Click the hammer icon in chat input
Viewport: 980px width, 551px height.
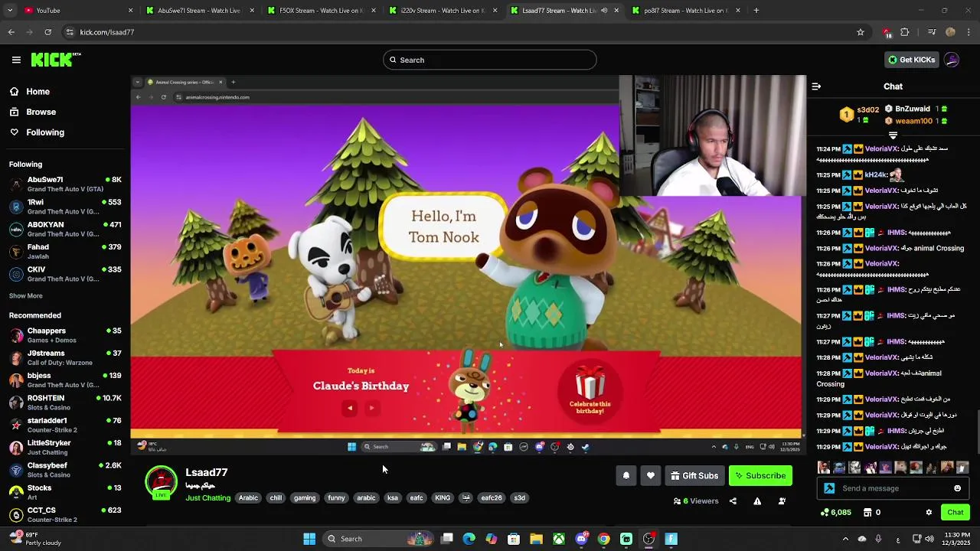click(829, 488)
